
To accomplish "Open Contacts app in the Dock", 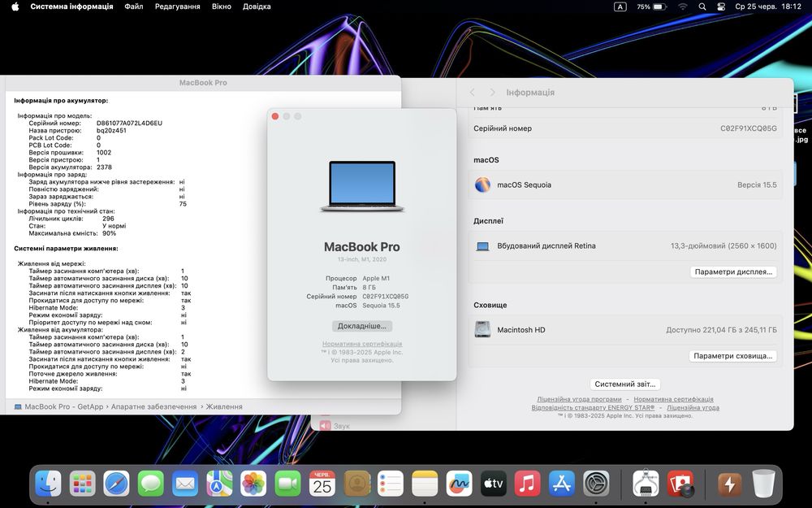I will 356,484.
